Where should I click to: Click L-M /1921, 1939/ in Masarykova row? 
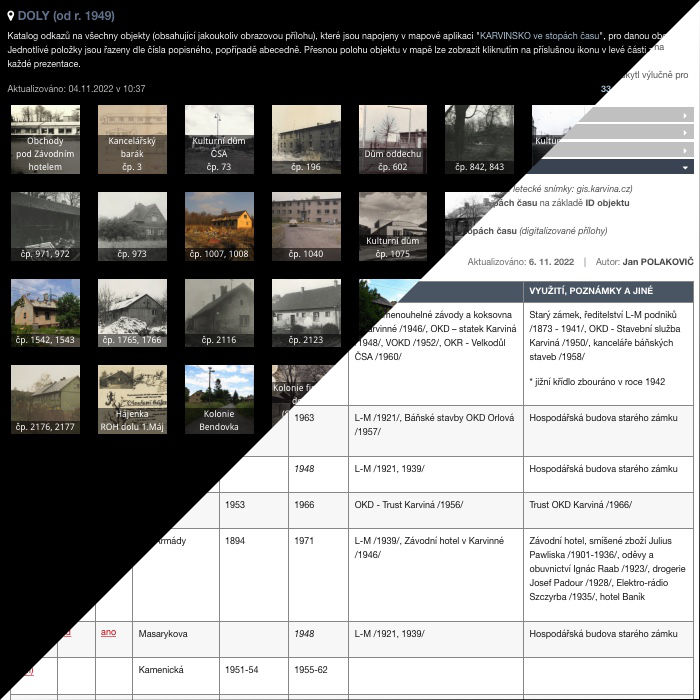[389, 634]
